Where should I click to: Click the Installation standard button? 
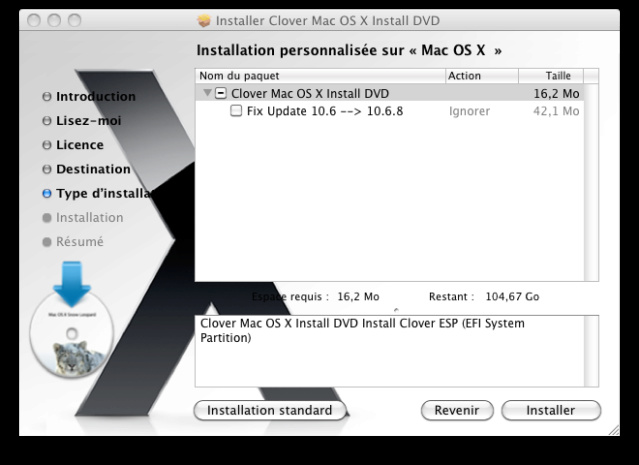270,410
